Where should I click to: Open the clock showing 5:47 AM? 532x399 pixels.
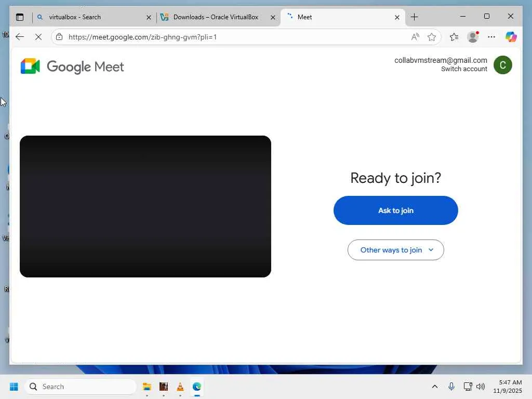click(x=508, y=387)
